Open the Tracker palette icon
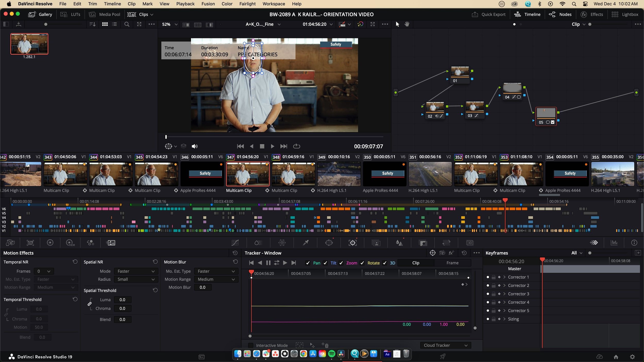 pos(352,243)
